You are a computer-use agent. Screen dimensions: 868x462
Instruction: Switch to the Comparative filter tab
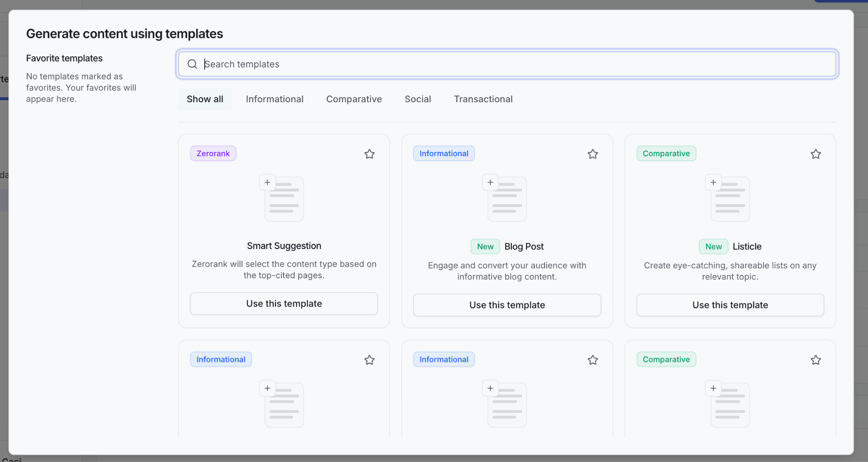point(354,99)
